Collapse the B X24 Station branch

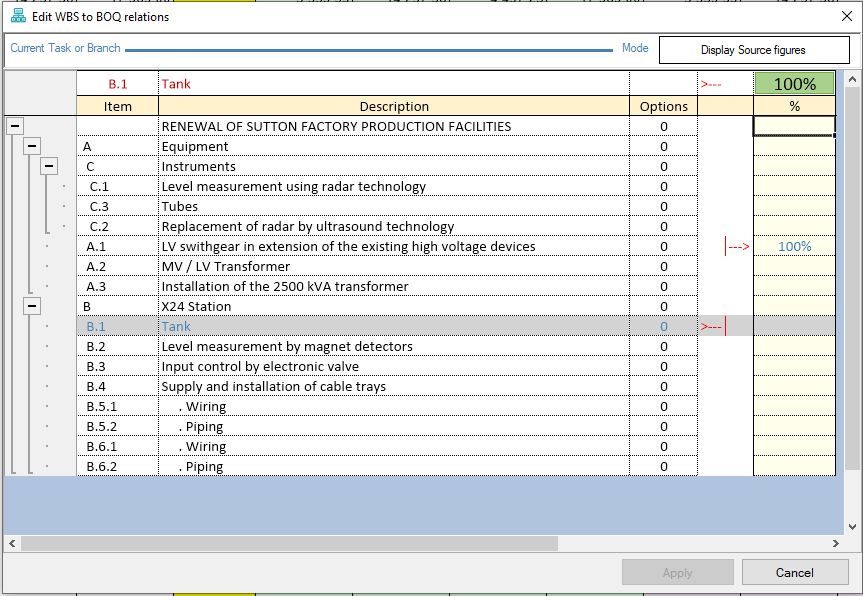[x=32, y=307]
